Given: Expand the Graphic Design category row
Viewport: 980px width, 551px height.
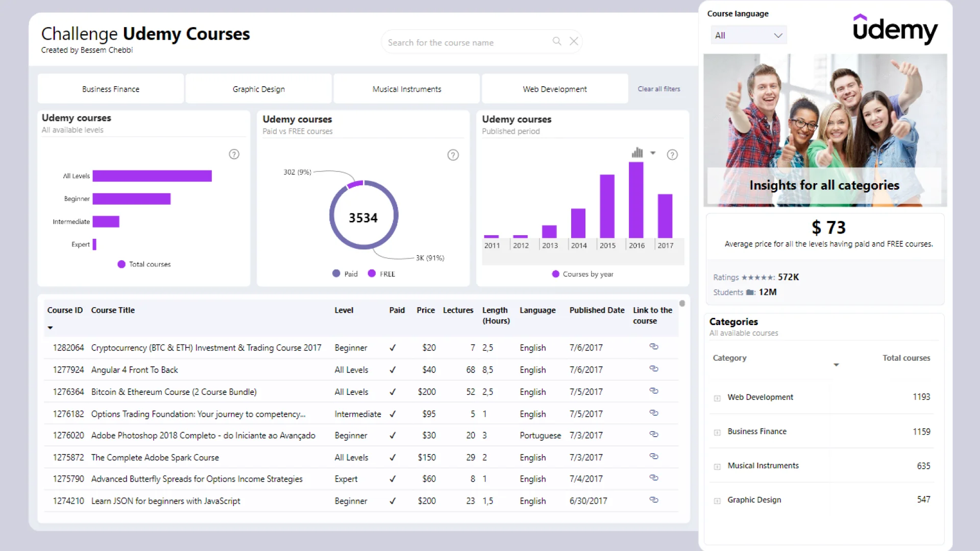Looking at the screenshot, I should pyautogui.click(x=717, y=501).
